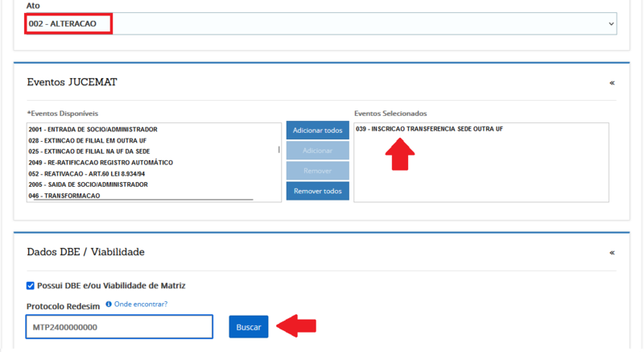The height and width of the screenshot is (352, 644).
Task: Select 2001 - ENTRADA DE SOCIO/ADMINISTRADOR event
Action: [93, 129]
